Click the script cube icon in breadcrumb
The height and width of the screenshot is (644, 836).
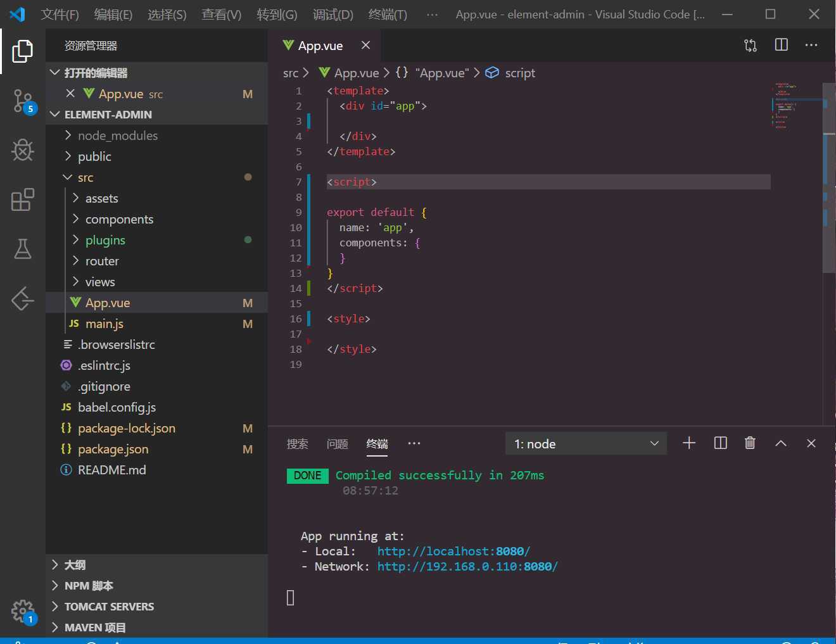coord(492,73)
